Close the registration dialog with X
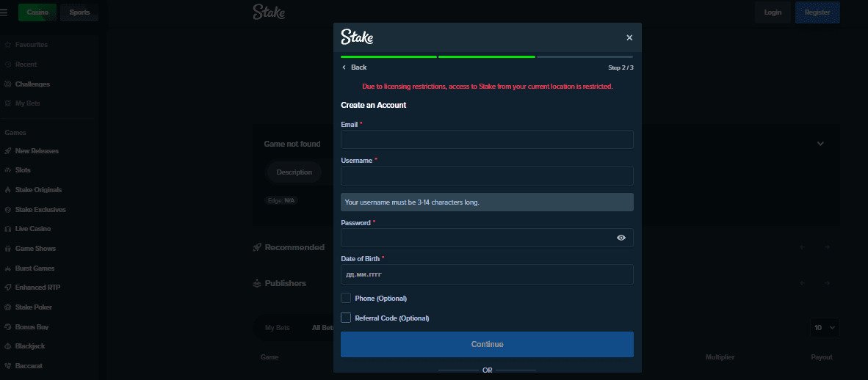Viewport: 868px width, 380px height. click(629, 37)
